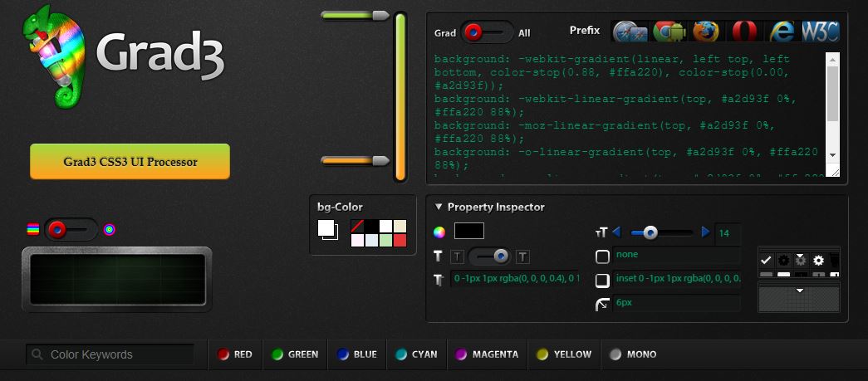Pick the pale pink bg-Color swatch
Viewport: 868px width, 381px height.
point(358,240)
